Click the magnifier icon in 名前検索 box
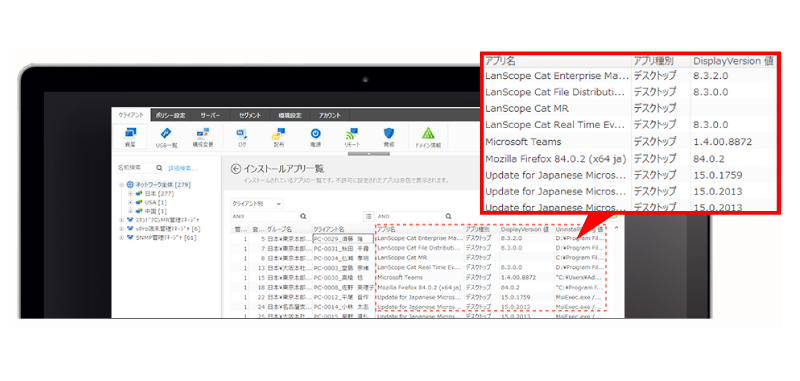This screenshot has height=381, width=800. (x=159, y=168)
